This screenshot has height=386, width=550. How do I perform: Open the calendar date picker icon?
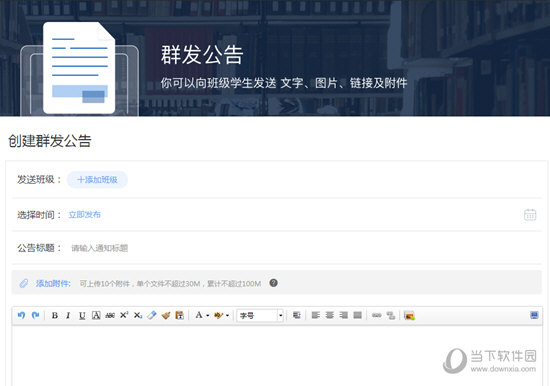[x=530, y=214]
